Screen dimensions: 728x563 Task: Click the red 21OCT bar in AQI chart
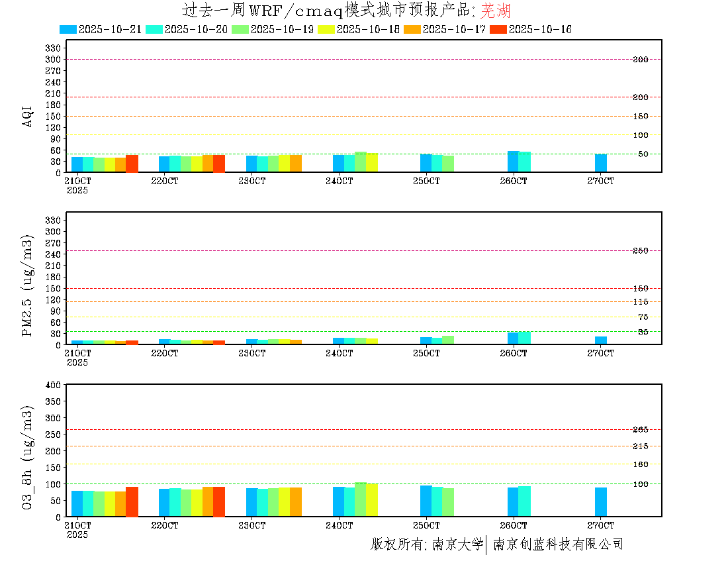point(132,164)
